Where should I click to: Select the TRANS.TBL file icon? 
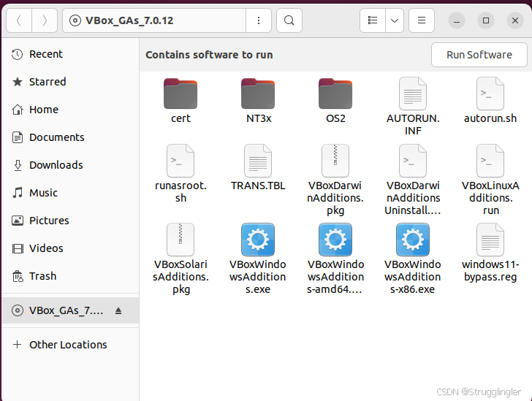(x=258, y=161)
